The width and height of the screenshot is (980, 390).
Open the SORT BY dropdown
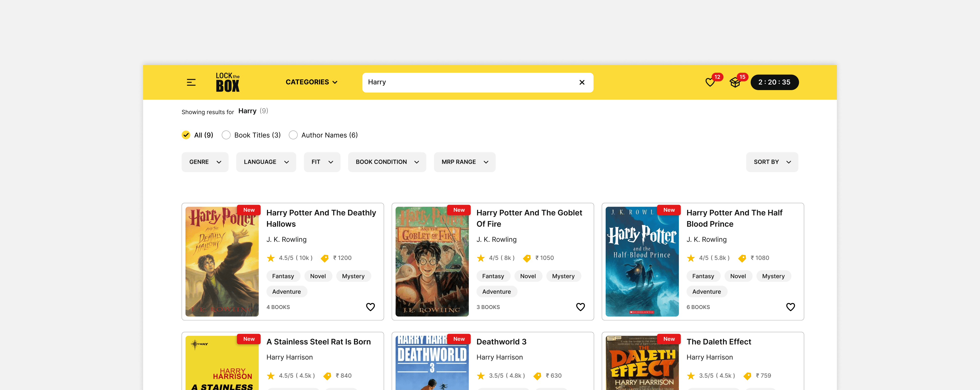[x=772, y=162]
